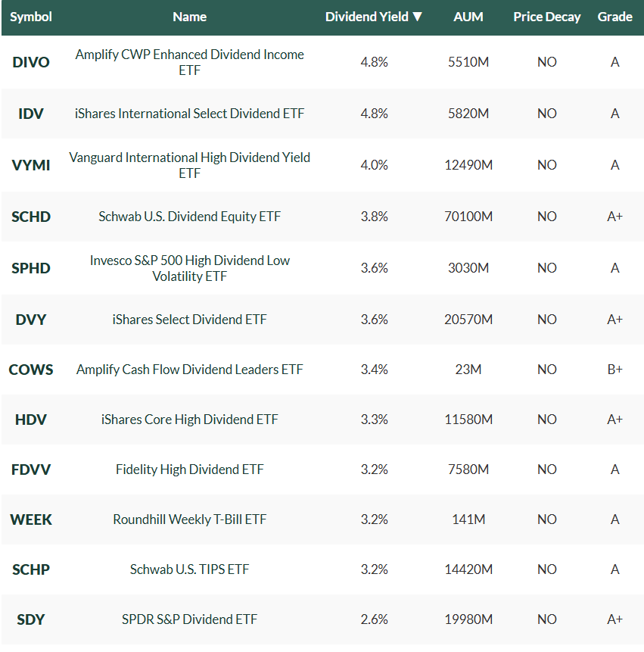Click the 19980M AUM value
This screenshot has width=644, height=652.
pyautogui.click(x=468, y=619)
